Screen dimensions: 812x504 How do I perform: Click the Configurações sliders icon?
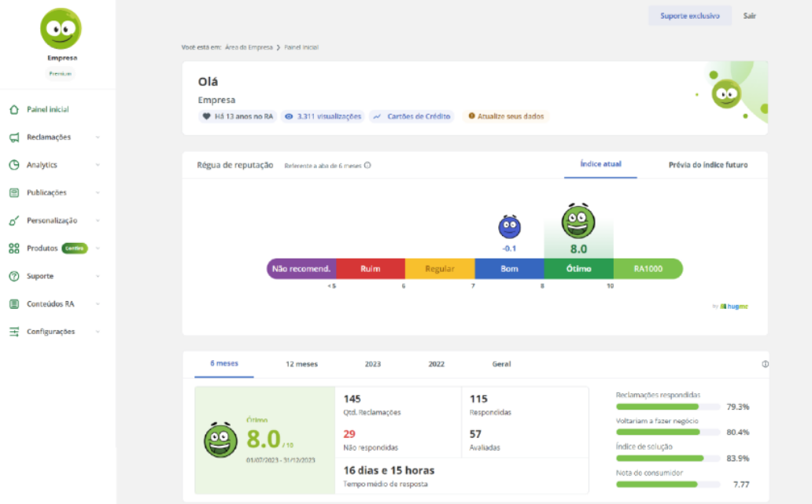14,332
